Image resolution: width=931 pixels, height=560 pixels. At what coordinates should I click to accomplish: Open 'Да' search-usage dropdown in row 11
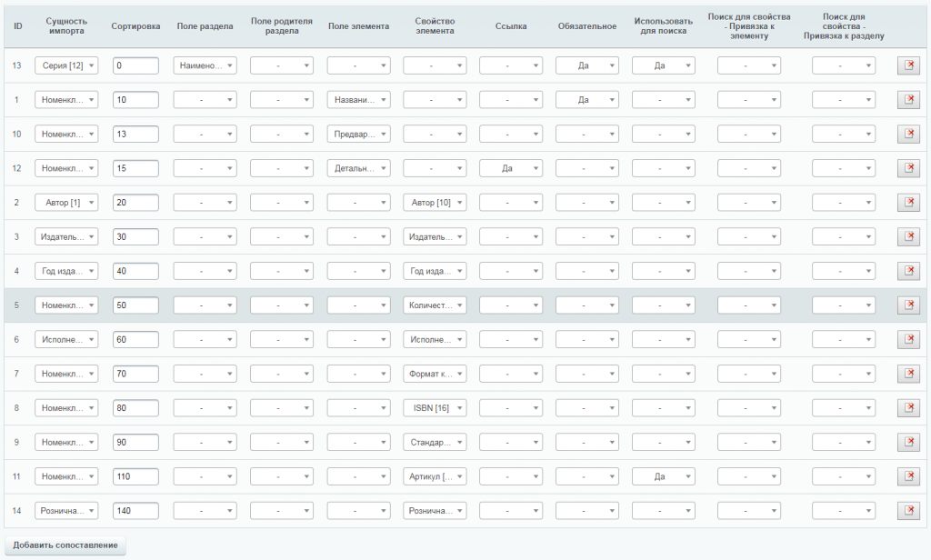coord(663,476)
